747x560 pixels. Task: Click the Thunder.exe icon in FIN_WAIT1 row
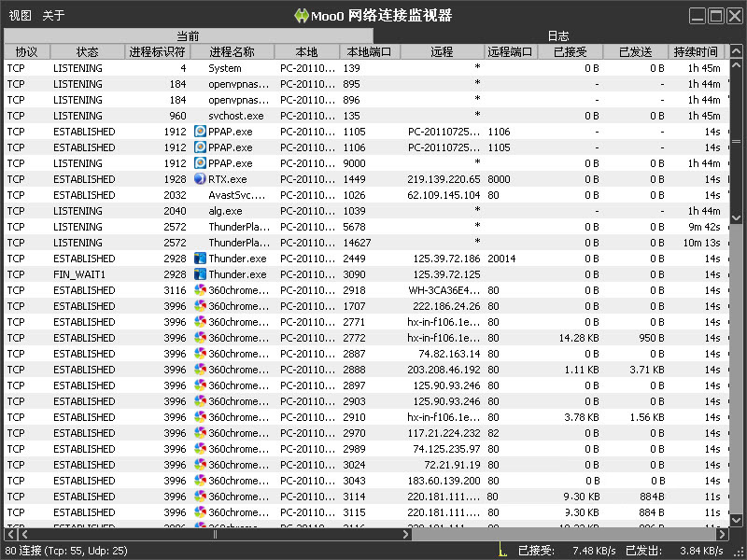click(200, 274)
